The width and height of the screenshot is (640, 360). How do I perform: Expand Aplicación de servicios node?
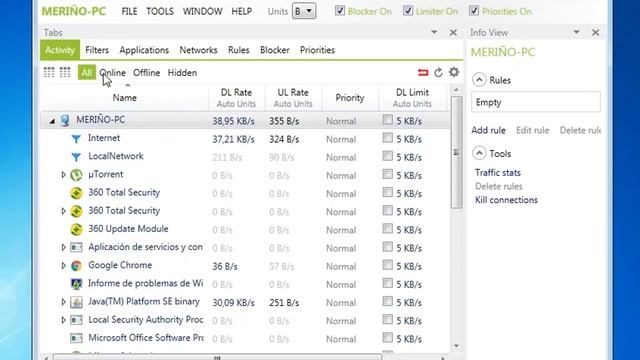[x=63, y=247]
